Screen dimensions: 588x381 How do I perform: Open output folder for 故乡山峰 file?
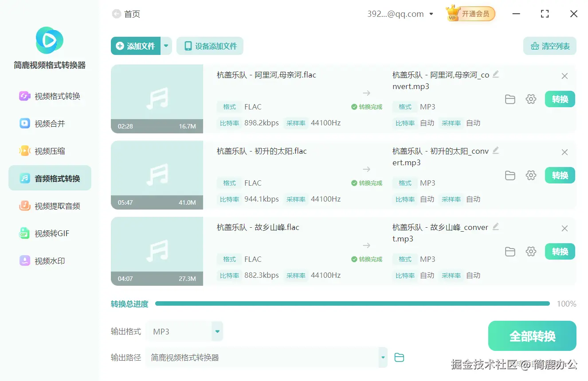pos(510,251)
